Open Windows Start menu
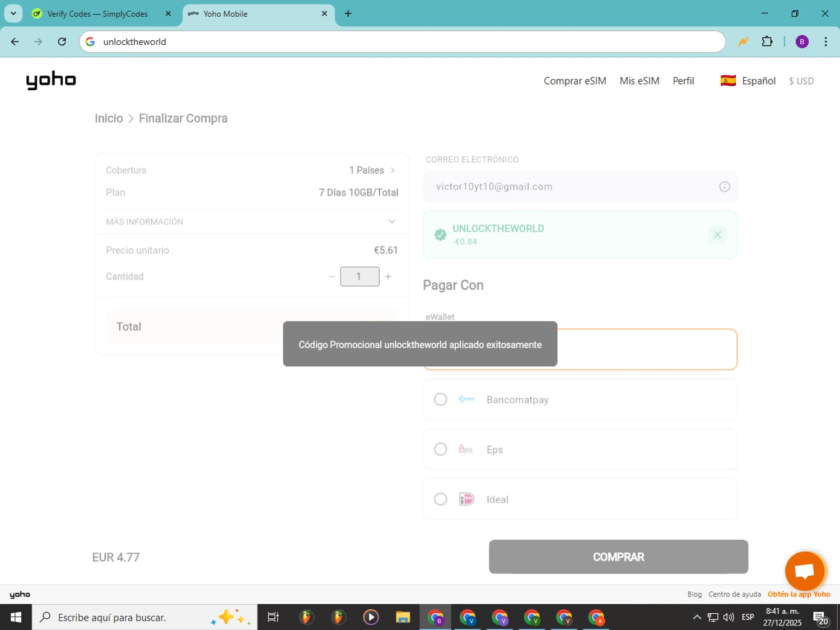This screenshot has width=840, height=630. pyautogui.click(x=16, y=617)
